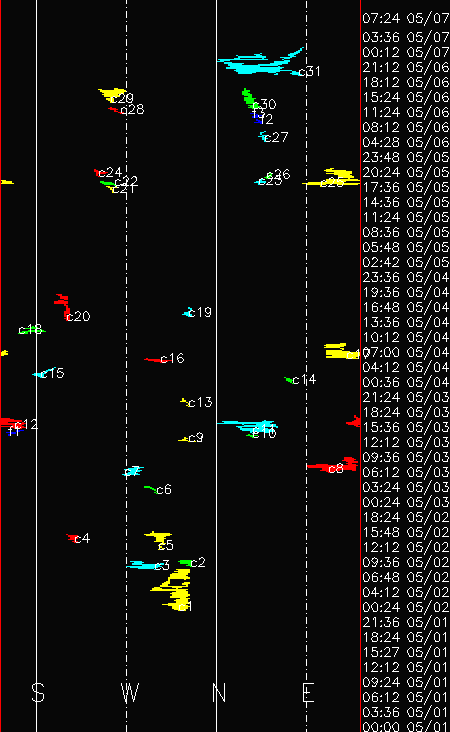Click the N direction axis label
Screen dimensions: 450x732
pos(219,693)
